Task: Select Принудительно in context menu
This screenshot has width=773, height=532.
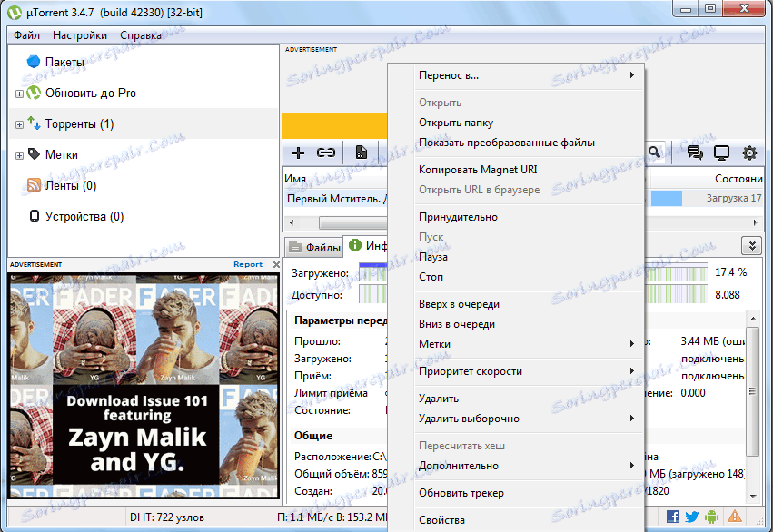Action: 528,217
